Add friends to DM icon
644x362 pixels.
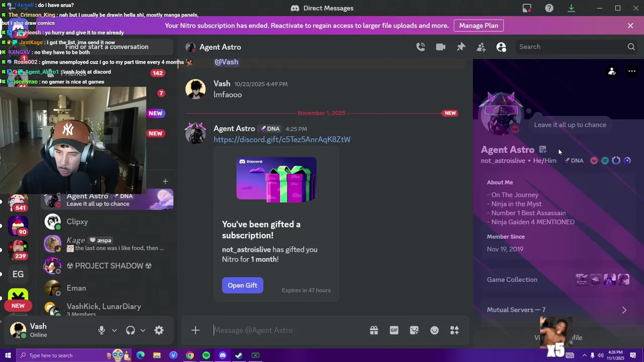481,47
